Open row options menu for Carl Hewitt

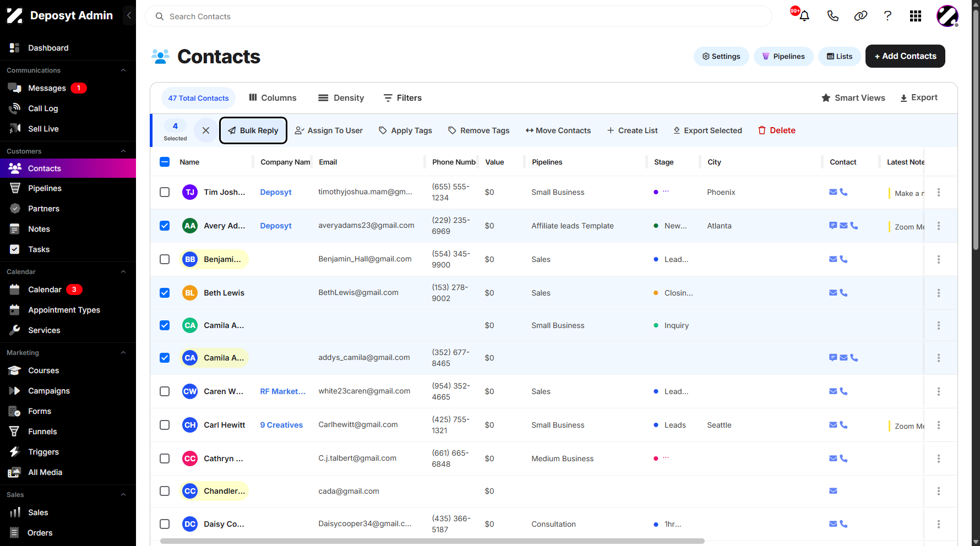[939, 425]
